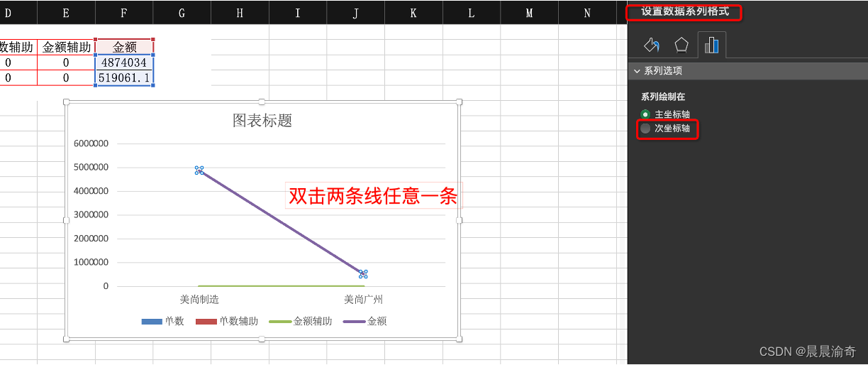Select column G header

click(x=182, y=13)
